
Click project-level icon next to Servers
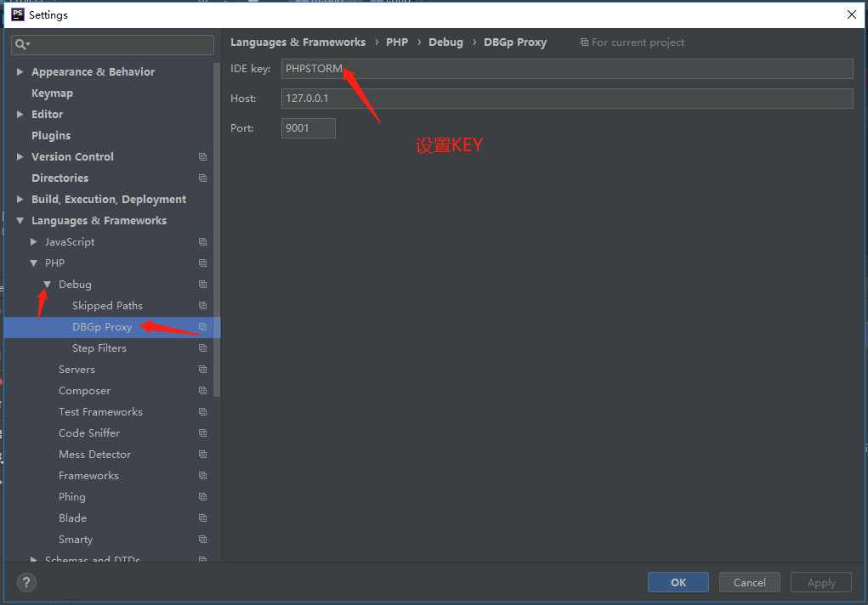[x=202, y=370]
